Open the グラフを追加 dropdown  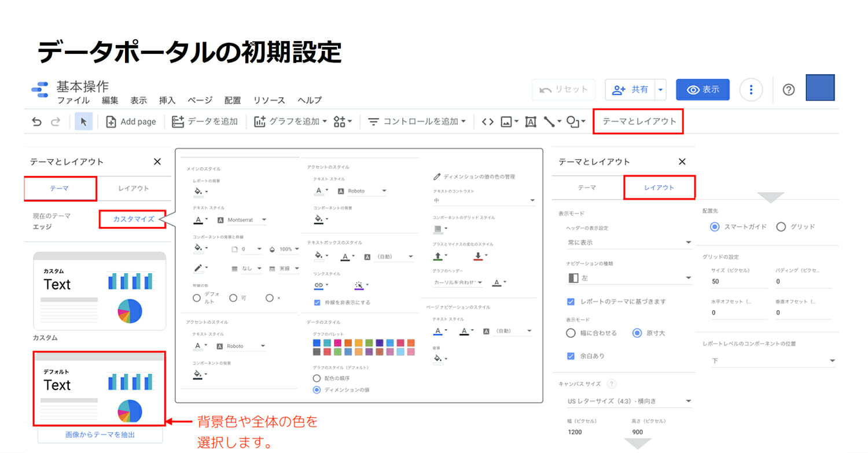click(x=290, y=121)
